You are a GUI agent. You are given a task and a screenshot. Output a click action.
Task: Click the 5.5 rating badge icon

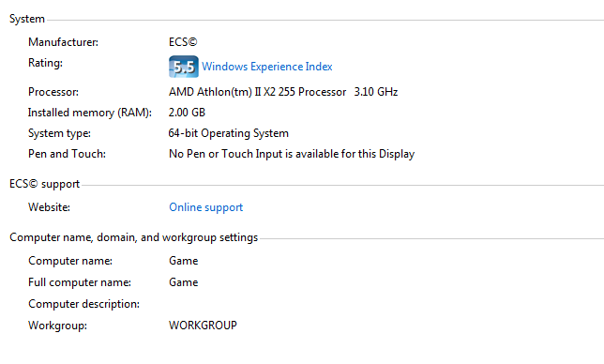184,67
